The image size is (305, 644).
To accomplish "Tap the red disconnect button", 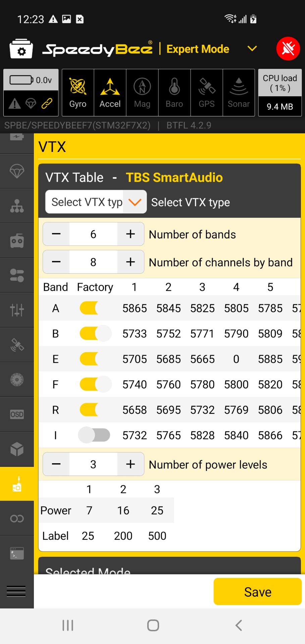I will pos(288,49).
